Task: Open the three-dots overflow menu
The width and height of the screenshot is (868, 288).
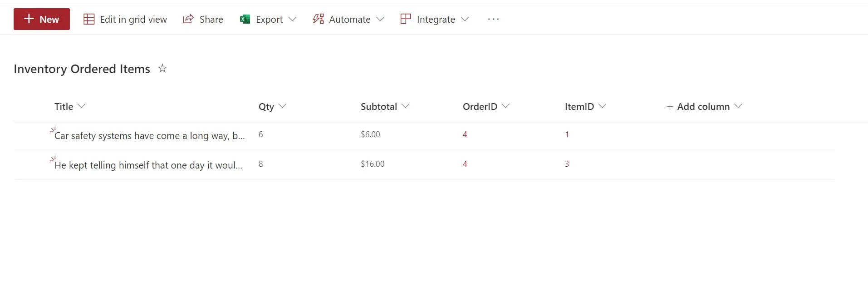Action: click(493, 19)
